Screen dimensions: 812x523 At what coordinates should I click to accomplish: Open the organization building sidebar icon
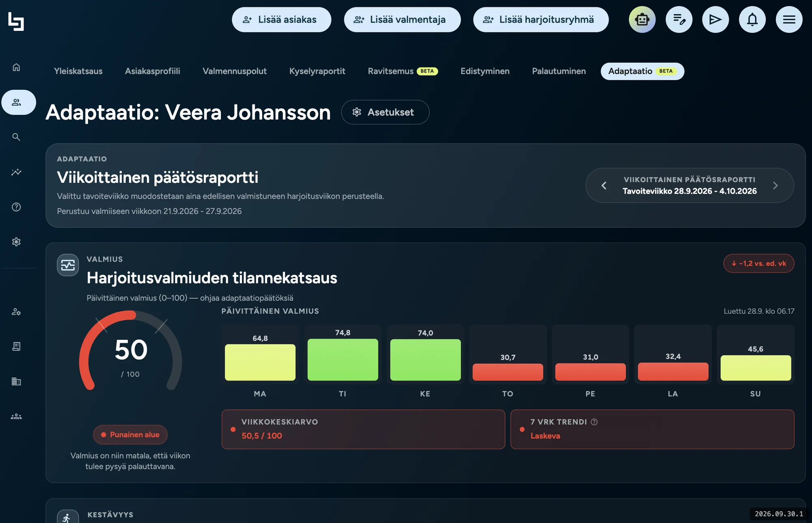tap(16, 381)
